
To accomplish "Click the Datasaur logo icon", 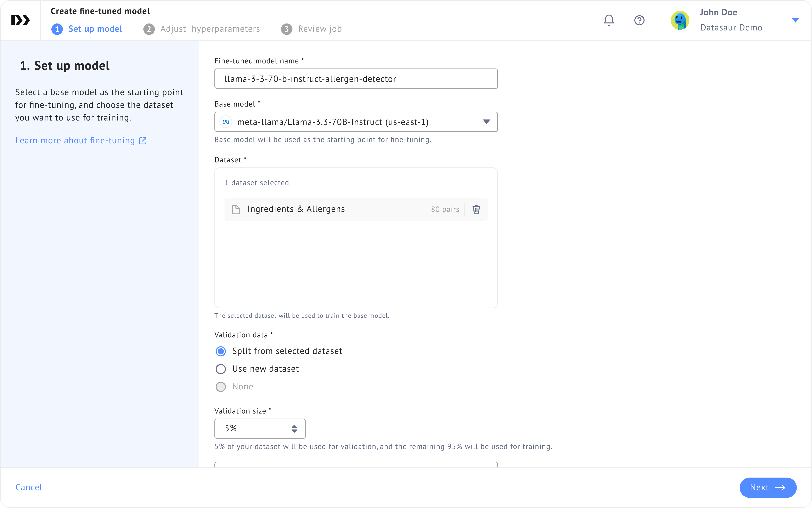I will (21, 20).
